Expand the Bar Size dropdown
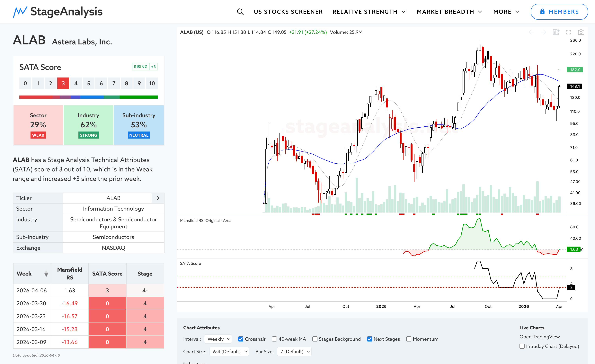 294,351
